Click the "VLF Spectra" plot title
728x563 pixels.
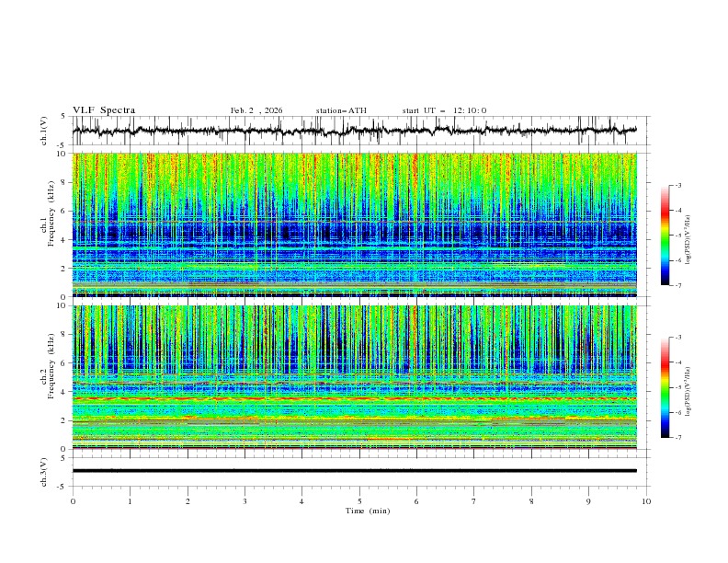[104, 110]
